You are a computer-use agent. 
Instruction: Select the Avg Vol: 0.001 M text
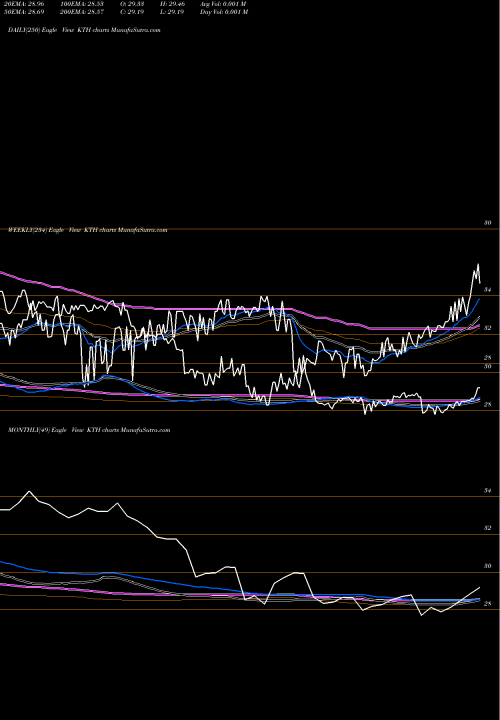pos(223,4)
